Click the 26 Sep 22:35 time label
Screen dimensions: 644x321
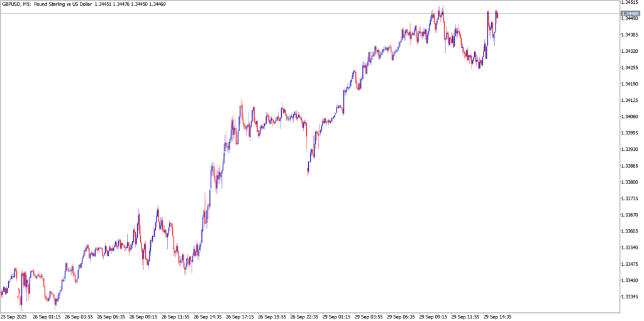306,317
